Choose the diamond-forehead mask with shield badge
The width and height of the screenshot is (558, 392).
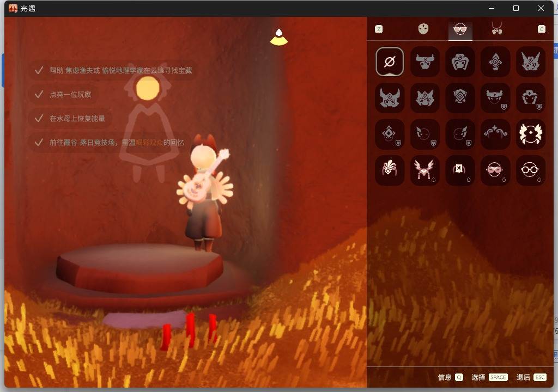pyautogui.click(x=390, y=134)
